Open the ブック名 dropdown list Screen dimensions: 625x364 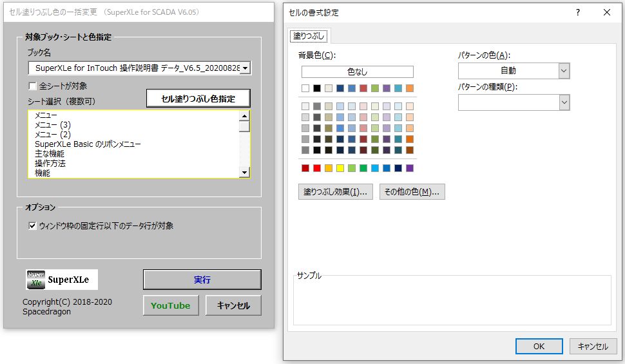click(245, 68)
